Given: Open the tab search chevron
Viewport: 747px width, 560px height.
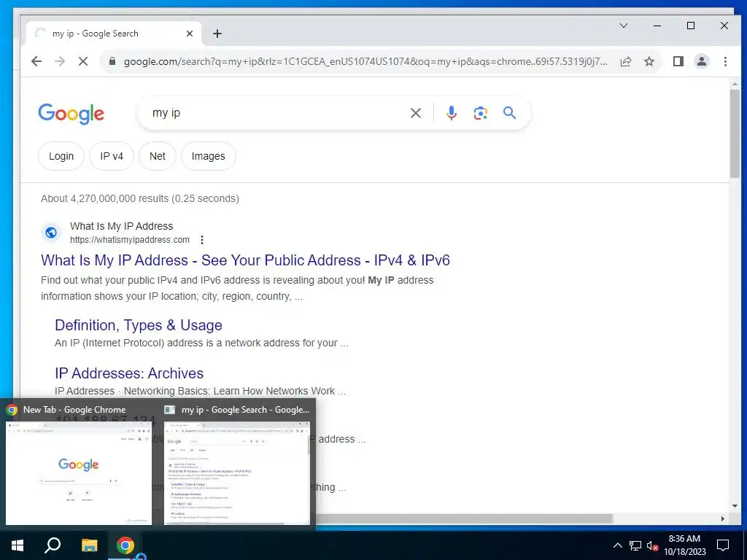Looking at the screenshot, I should coord(624,26).
